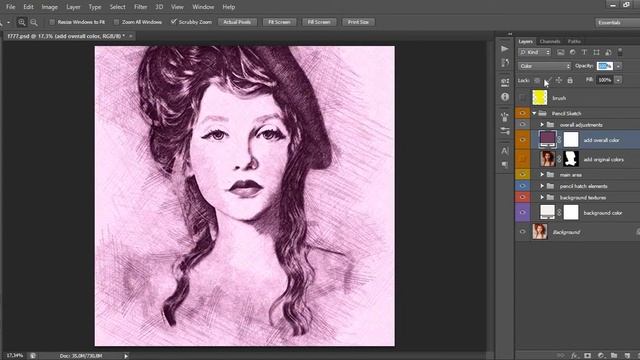Click Add layer style fx icon
The height and width of the screenshot is (360, 640).
click(574, 356)
